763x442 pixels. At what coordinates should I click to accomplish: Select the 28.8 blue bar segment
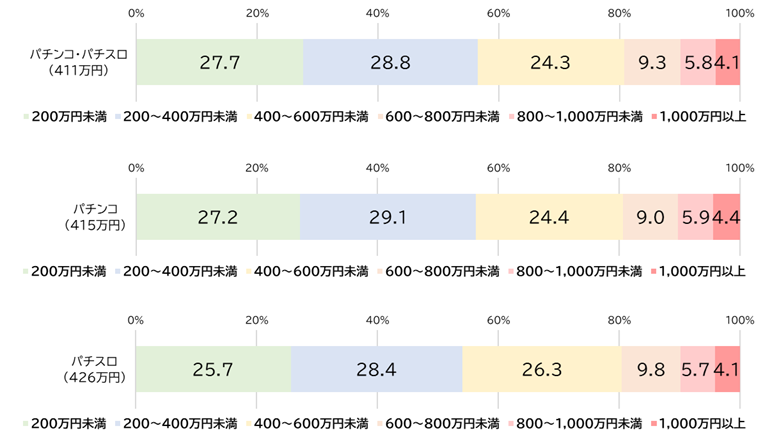[390, 62]
